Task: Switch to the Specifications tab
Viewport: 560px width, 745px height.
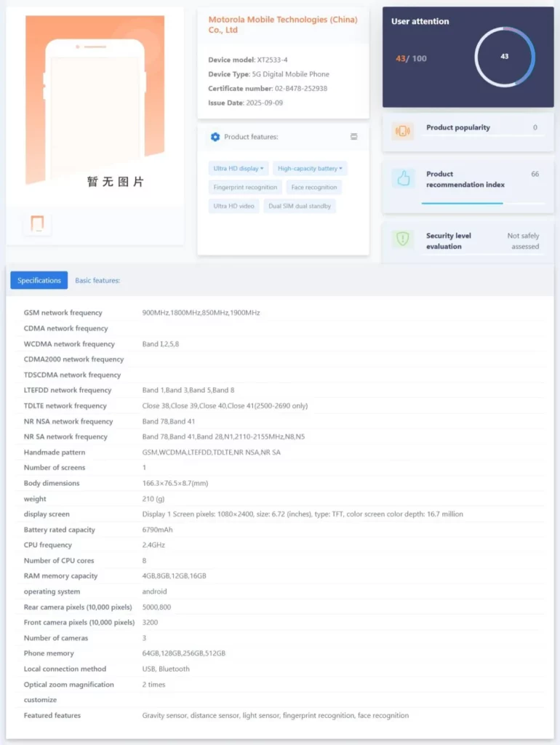Action: [x=39, y=280]
